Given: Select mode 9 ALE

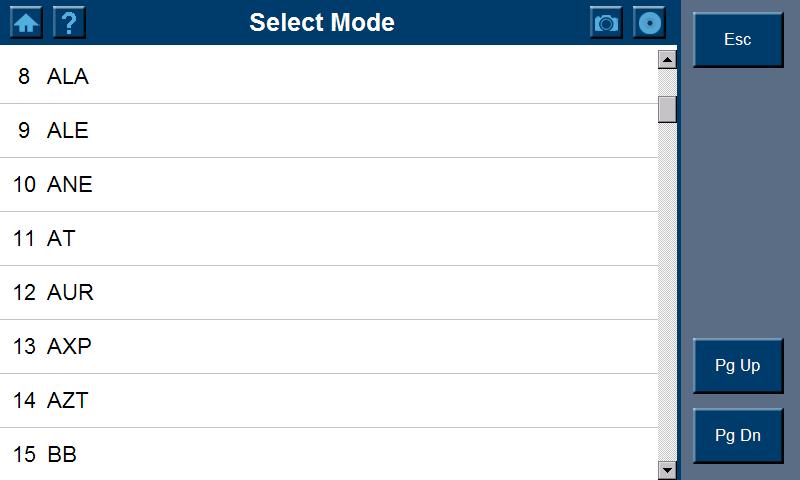Looking at the screenshot, I should [328, 130].
